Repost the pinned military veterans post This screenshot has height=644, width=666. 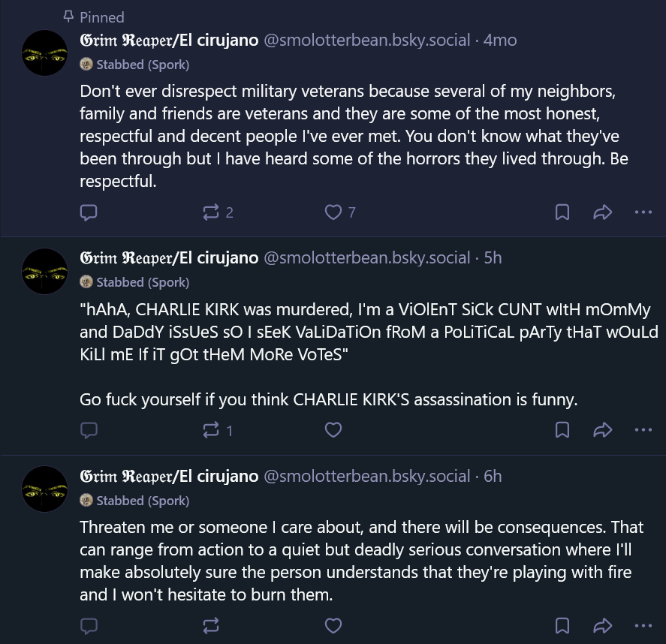click(x=211, y=212)
